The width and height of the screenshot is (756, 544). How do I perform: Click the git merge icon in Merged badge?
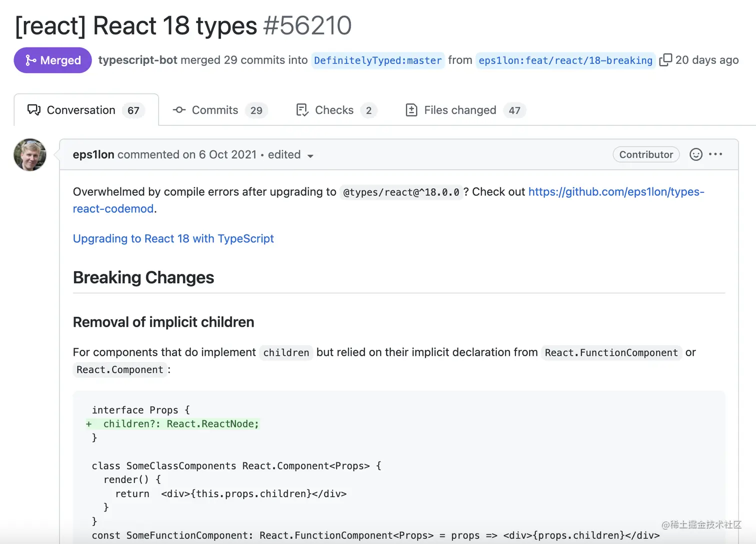30,60
